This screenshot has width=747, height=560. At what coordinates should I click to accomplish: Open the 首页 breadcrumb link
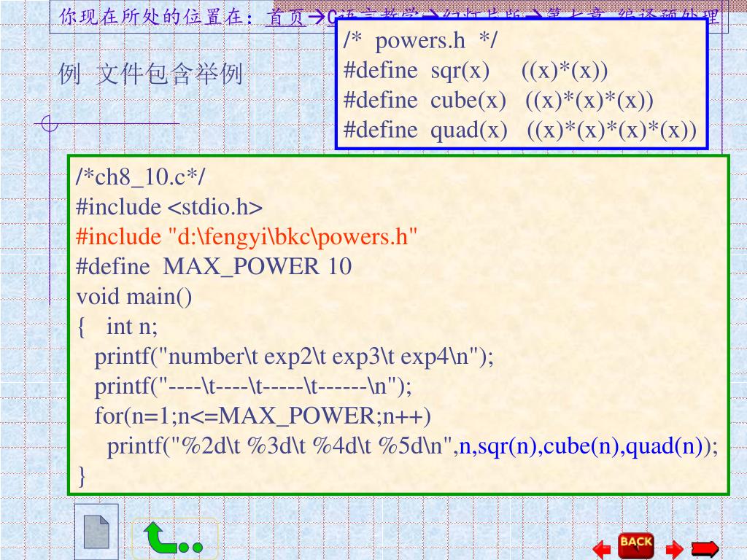pyautogui.click(x=285, y=17)
